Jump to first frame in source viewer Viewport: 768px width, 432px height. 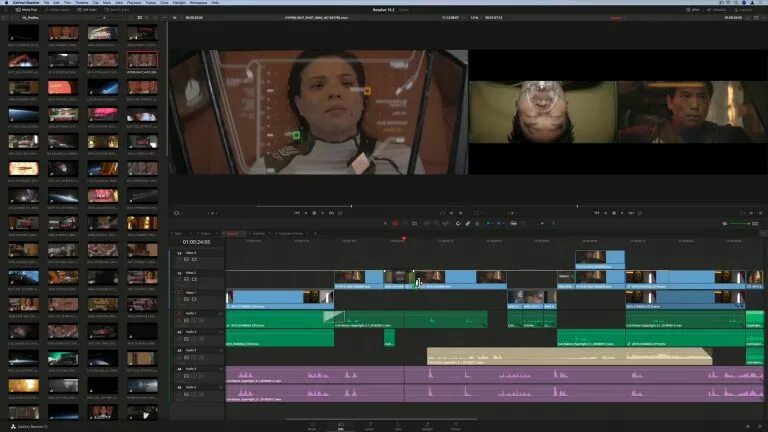pos(297,213)
